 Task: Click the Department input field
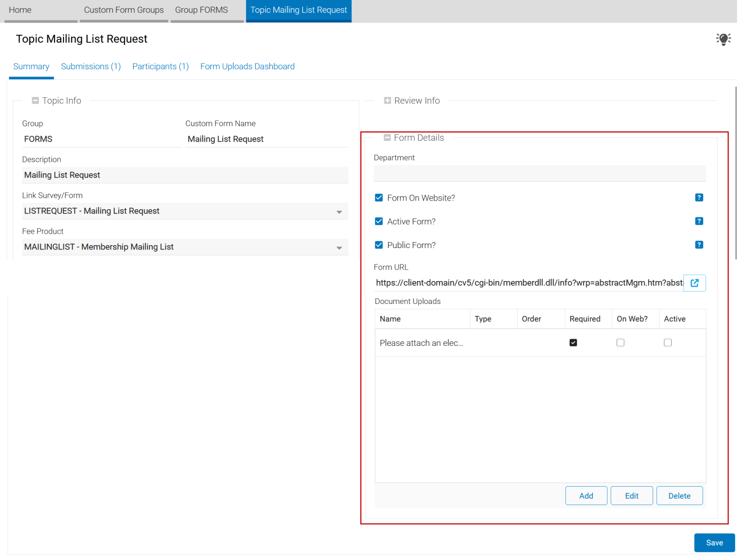[x=540, y=173]
